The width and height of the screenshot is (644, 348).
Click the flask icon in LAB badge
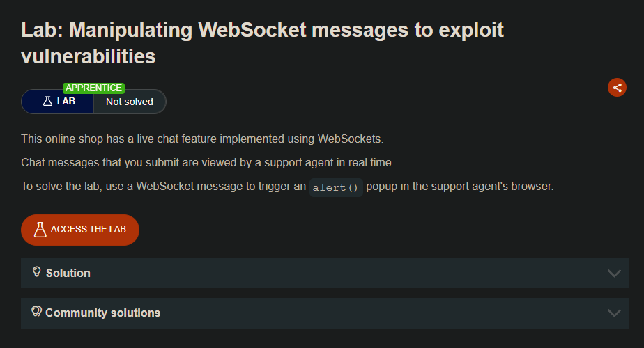pyautogui.click(x=47, y=102)
